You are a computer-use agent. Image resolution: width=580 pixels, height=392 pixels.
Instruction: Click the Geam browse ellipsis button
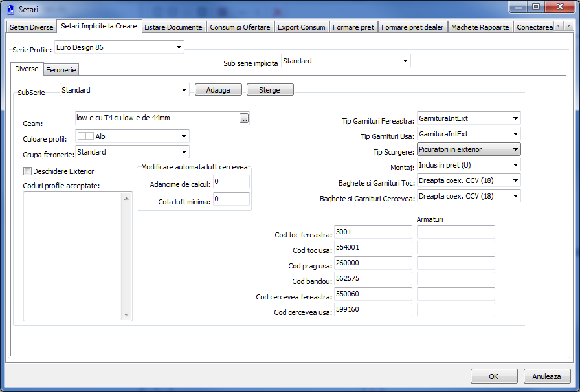[x=244, y=118]
